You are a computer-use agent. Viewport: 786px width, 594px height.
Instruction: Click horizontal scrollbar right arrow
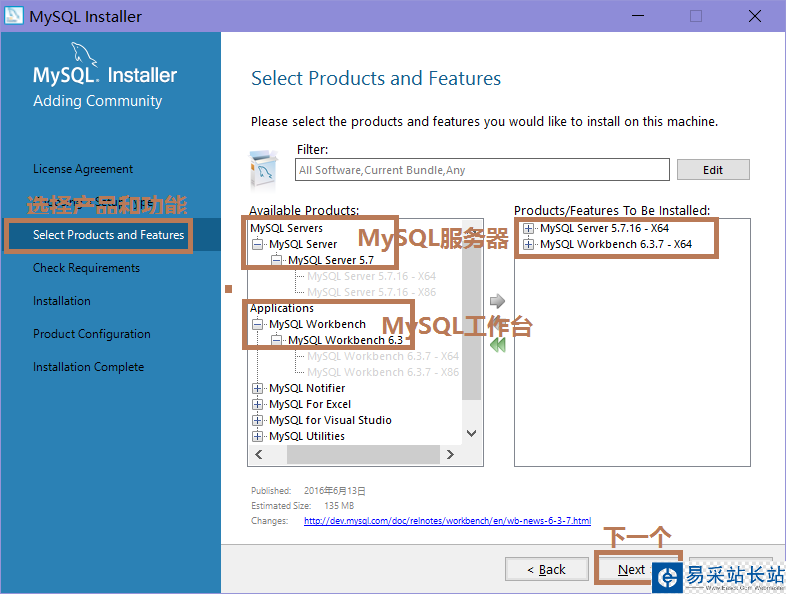tap(450, 455)
